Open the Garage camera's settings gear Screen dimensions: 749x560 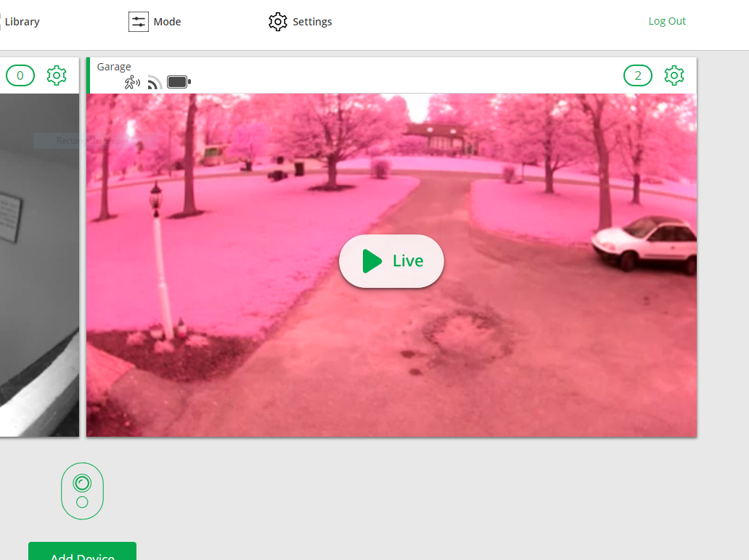tap(674, 75)
